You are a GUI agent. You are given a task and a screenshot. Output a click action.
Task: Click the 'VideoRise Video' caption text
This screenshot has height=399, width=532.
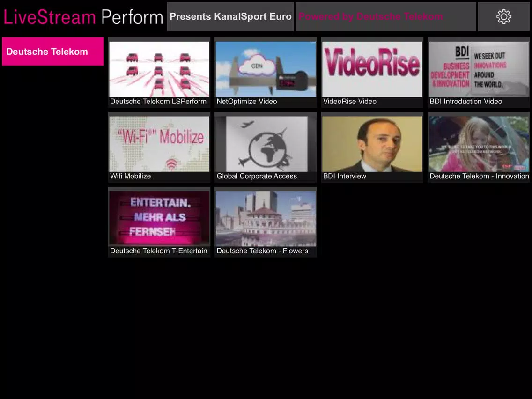coord(349,102)
